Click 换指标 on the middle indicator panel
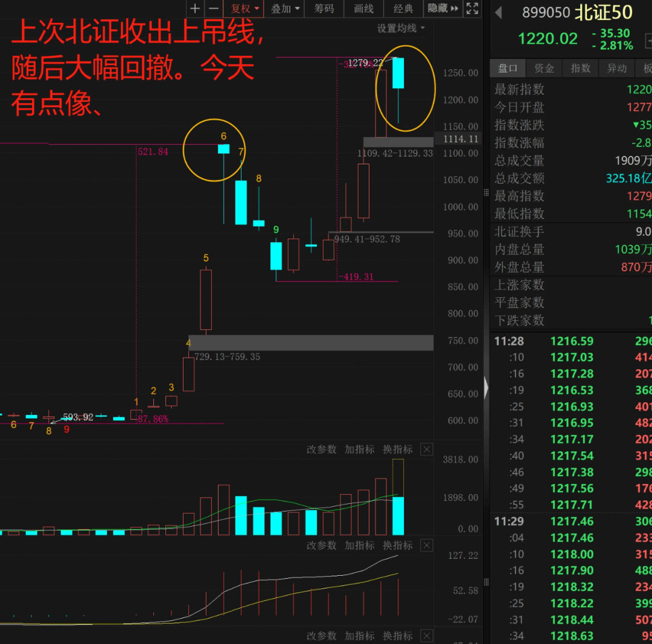The width and height of the screenshot is (652, 644). [398, 545]
